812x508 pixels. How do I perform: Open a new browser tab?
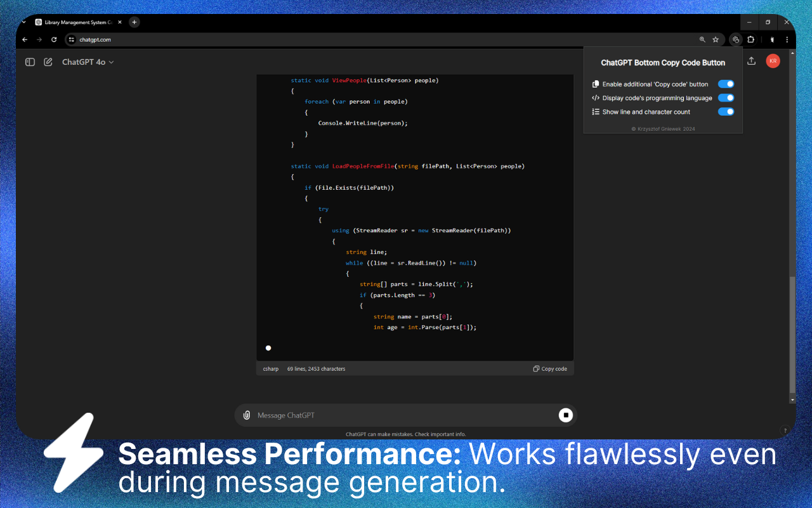pos(134,22)
